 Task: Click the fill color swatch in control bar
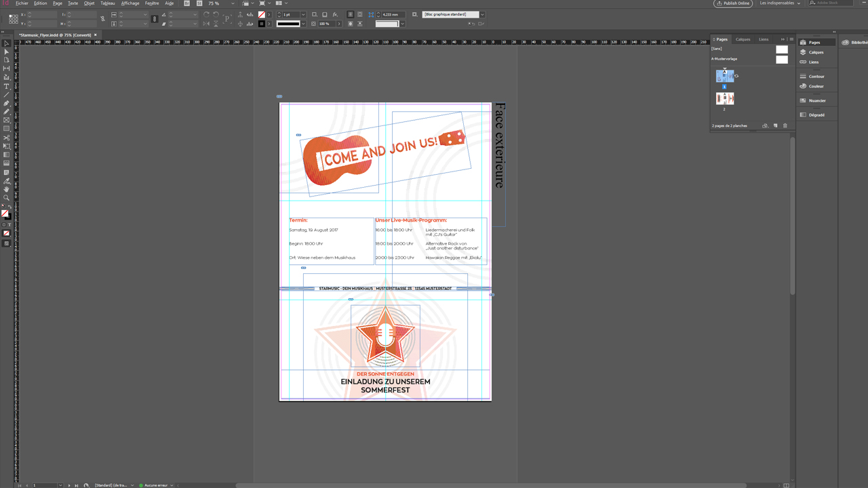coord(262,14)
